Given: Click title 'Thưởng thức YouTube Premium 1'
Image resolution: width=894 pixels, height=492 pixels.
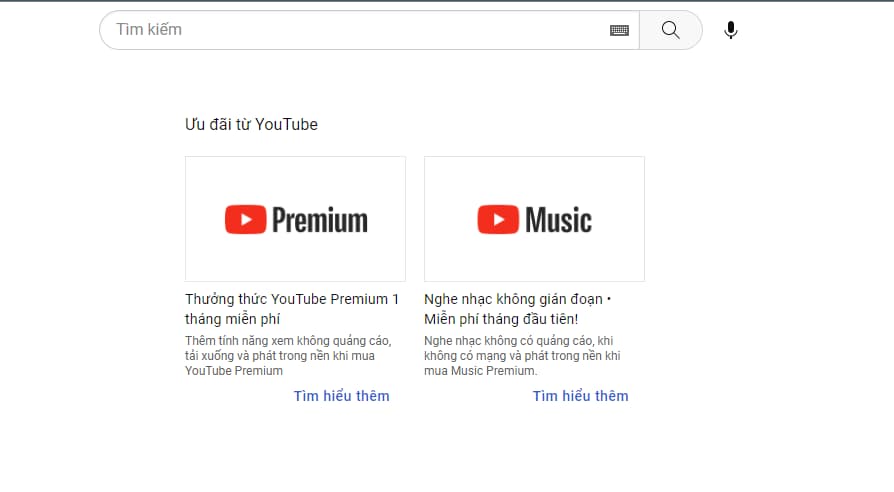Looking at the screenshot, I should click(x=292, y=299).
